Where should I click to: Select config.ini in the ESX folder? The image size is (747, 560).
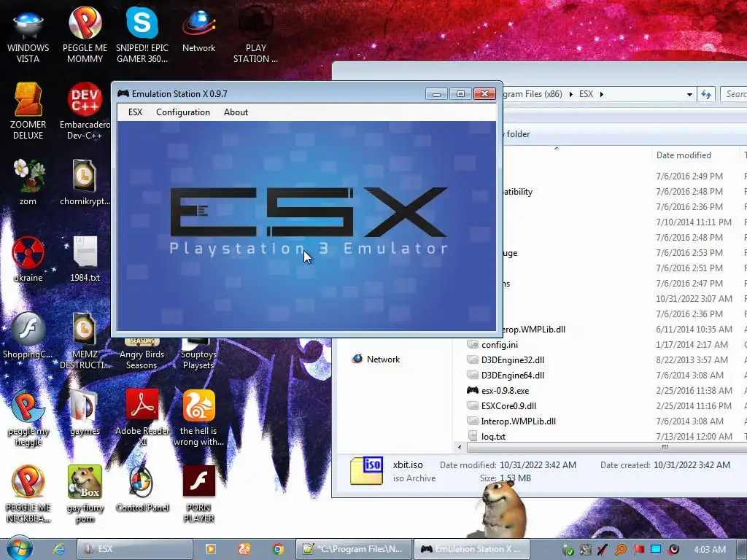point(499,345)
